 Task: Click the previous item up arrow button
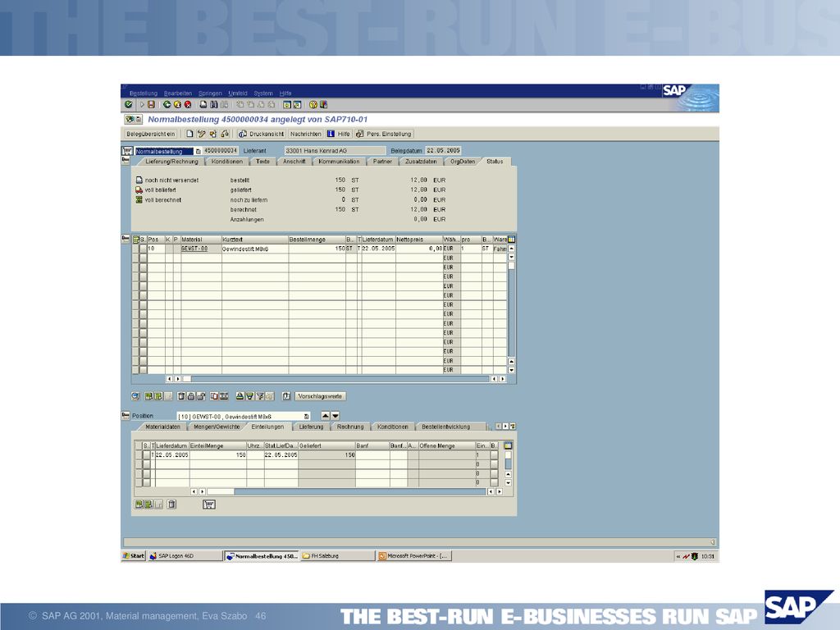click(x=326, y=416)
